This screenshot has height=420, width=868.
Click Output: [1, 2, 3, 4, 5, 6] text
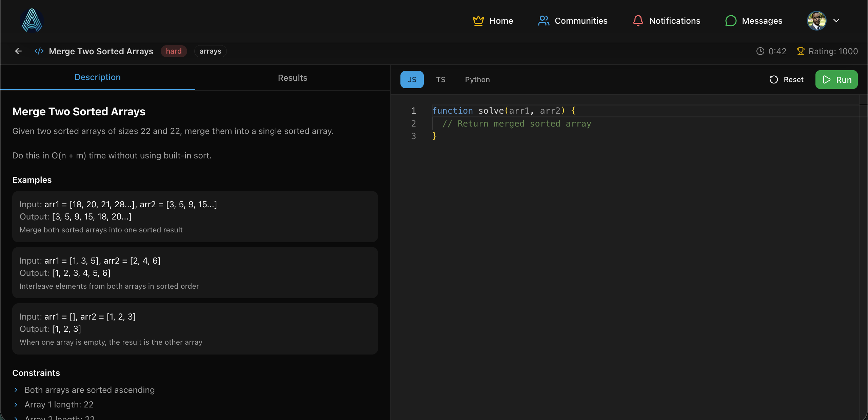(65, 273)
